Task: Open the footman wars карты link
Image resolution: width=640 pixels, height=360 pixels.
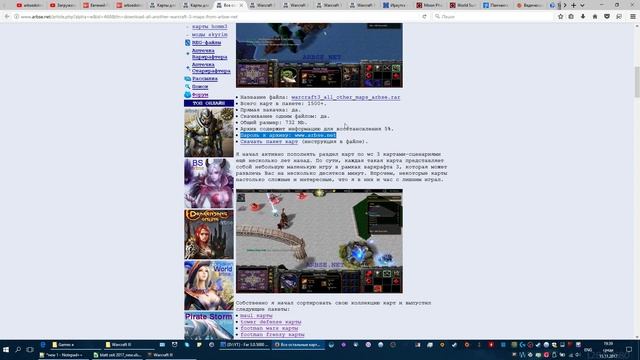Action: 269,328
